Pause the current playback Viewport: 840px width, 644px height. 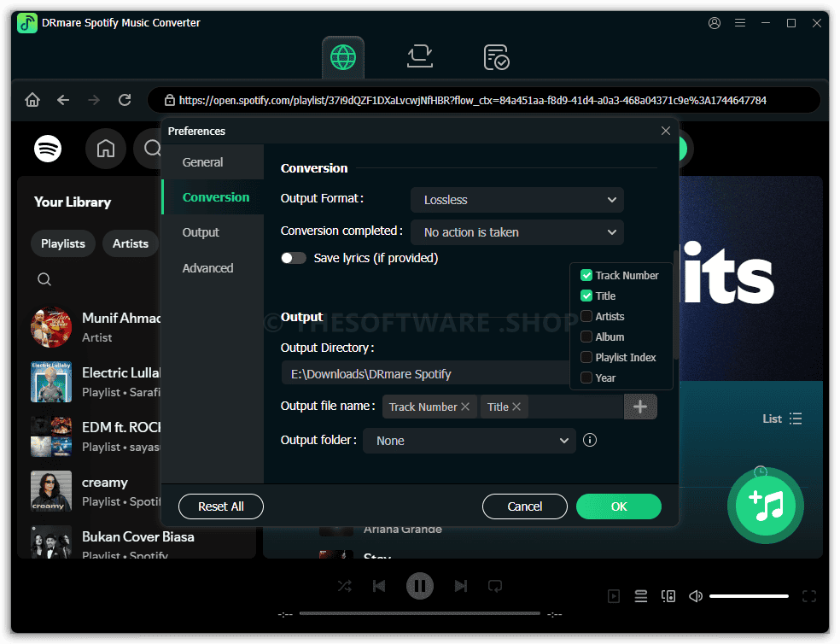(419, 586)
